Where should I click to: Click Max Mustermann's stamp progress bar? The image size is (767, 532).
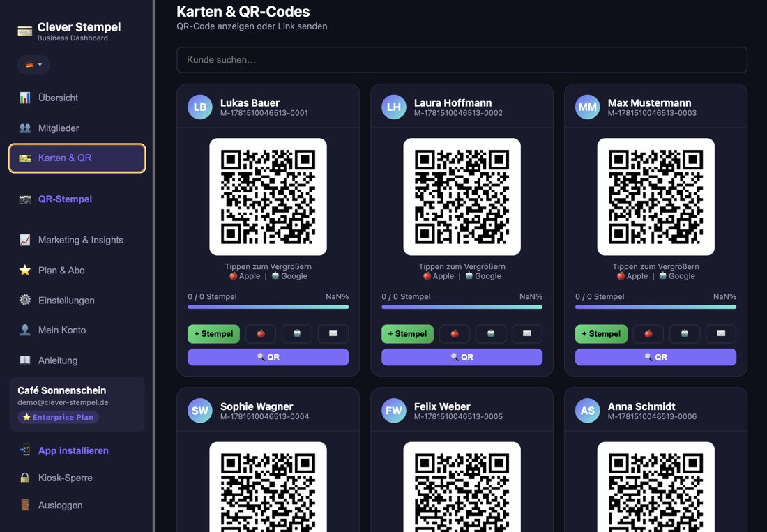click(655, 307)
